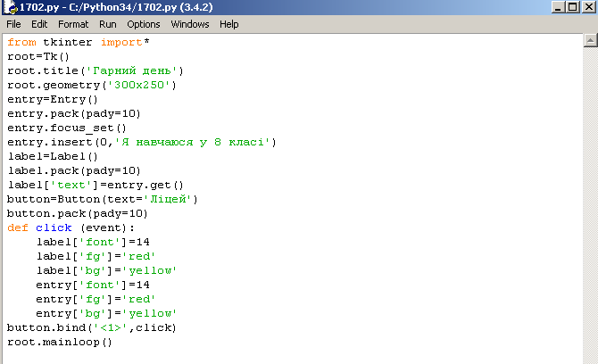Click the string 'Гарний день'
The width and height of the screenshot is (598, 364).
pyautogui.click(x=131, y=70)
